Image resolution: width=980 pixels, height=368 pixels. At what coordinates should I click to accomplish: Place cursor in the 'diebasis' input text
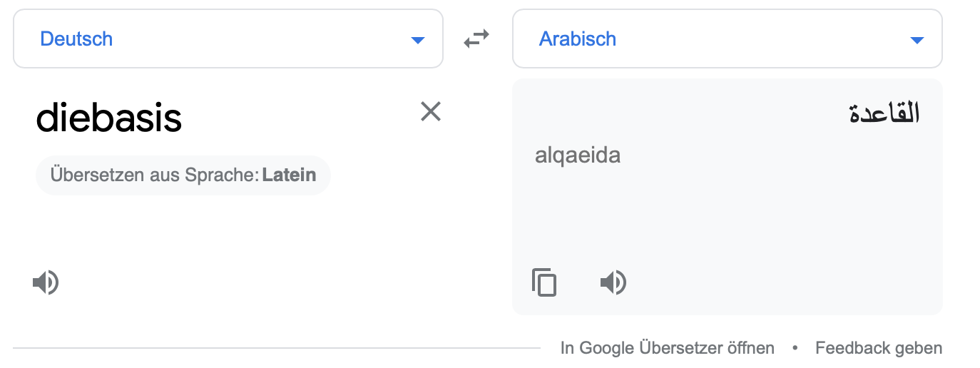coord(109,118)
